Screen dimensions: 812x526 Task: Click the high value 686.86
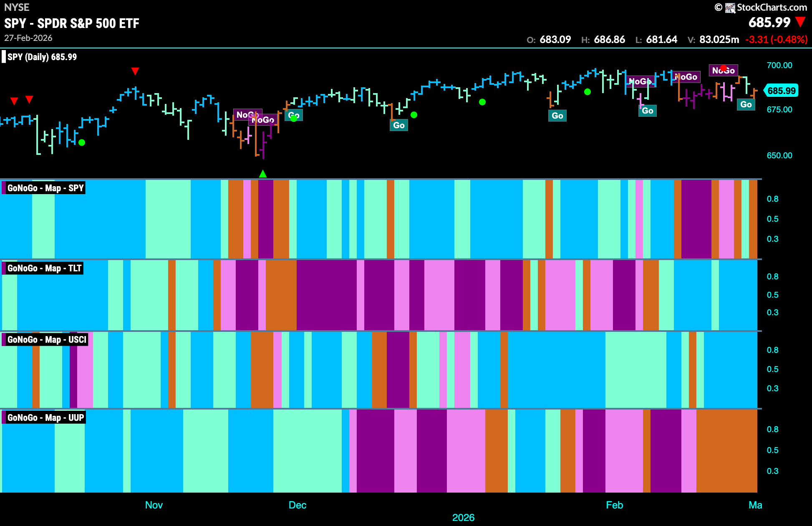pos(610,40)
